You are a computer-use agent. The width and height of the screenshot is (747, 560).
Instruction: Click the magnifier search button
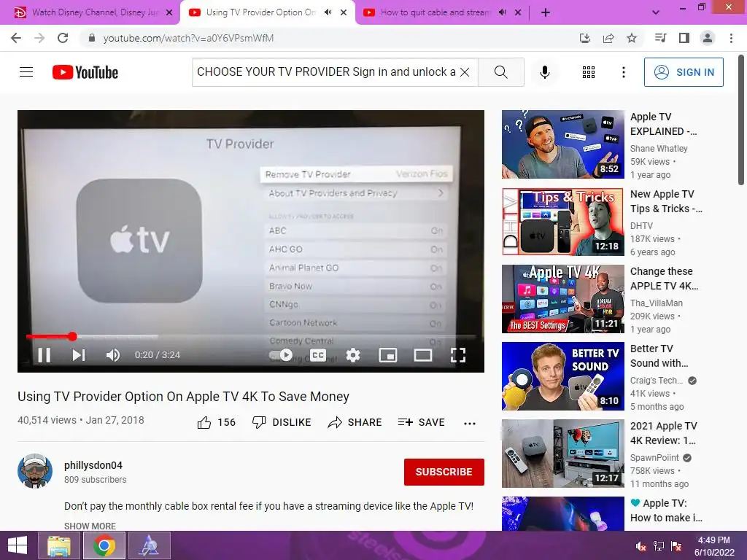(x=500, y=72)
